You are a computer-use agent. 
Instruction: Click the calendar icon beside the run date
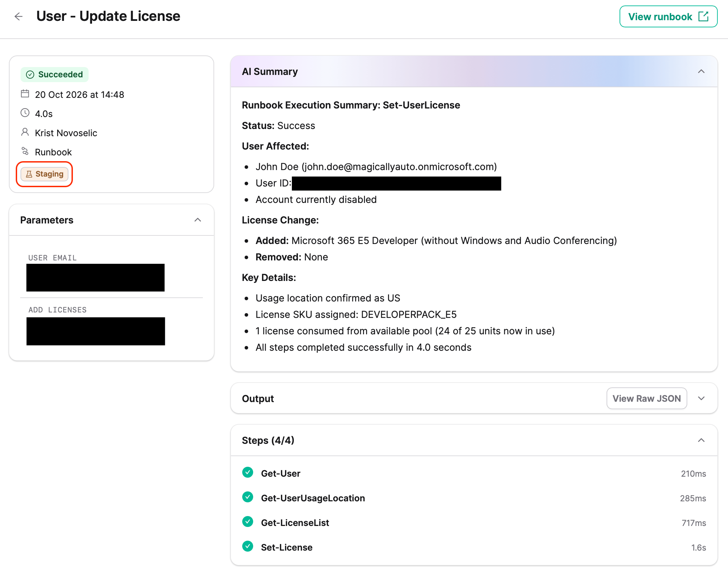(x=25, y=94)
